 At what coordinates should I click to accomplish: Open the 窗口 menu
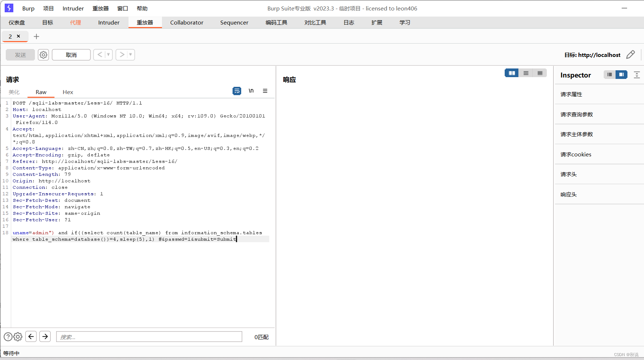click(123, 8)
